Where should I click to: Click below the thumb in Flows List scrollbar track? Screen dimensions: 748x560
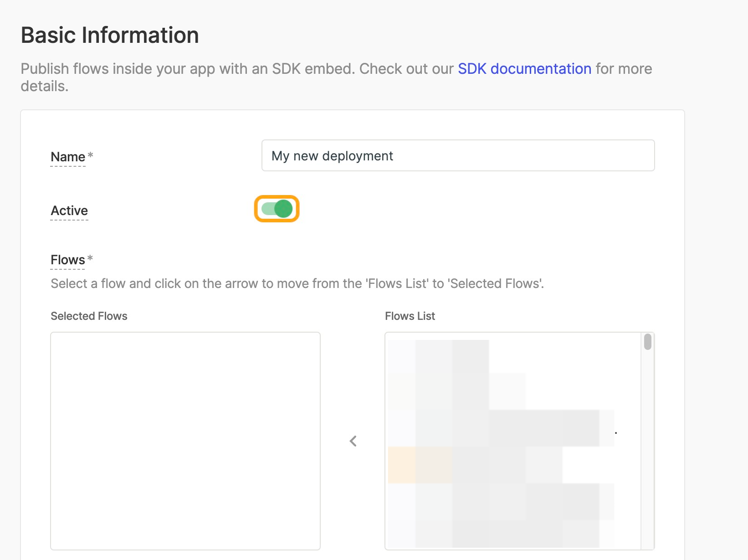pos(647,456)
